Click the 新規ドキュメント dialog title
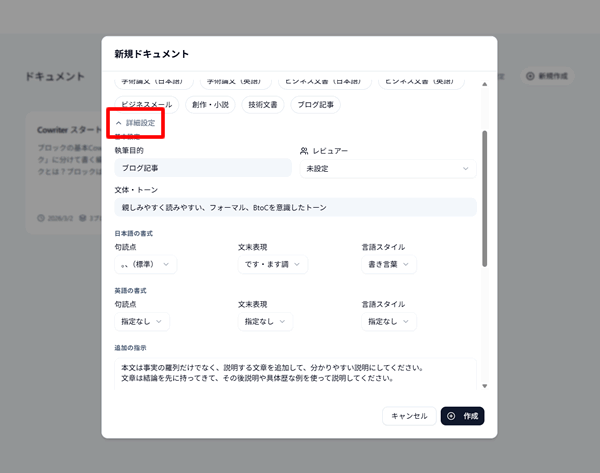Image resolution: width=600 pixels, height=473 pixels. point(152,54)
